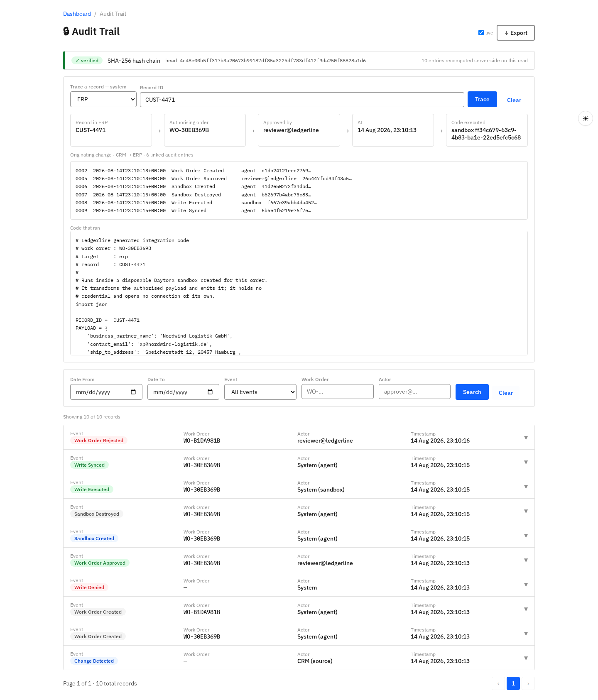Open the Dashboard breadcrumb link

pyautogui.click(x=77, y=14)
